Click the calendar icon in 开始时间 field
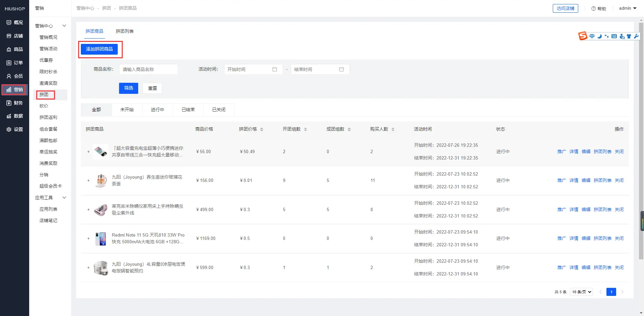644x316 pixels. (x=275, y=69)
